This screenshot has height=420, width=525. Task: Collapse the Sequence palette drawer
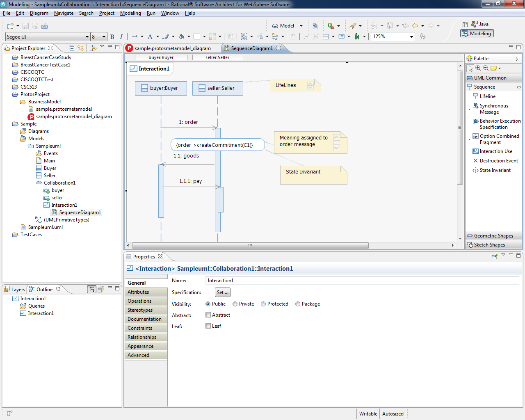point(494,87)
